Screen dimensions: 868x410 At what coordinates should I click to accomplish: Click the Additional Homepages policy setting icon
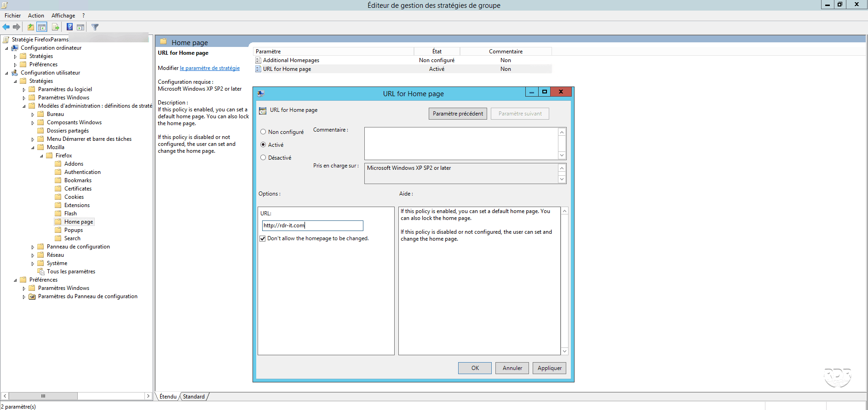point(259,60)
